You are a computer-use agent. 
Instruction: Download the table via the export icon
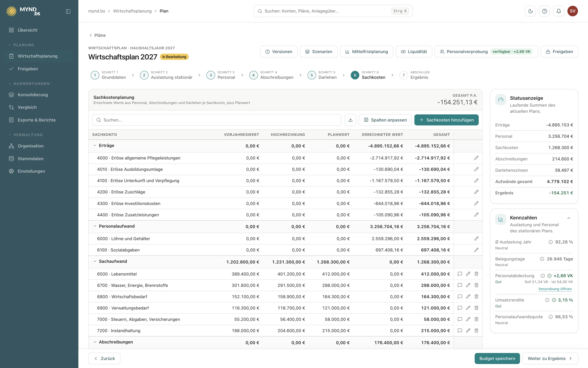(x=350, y=120)
